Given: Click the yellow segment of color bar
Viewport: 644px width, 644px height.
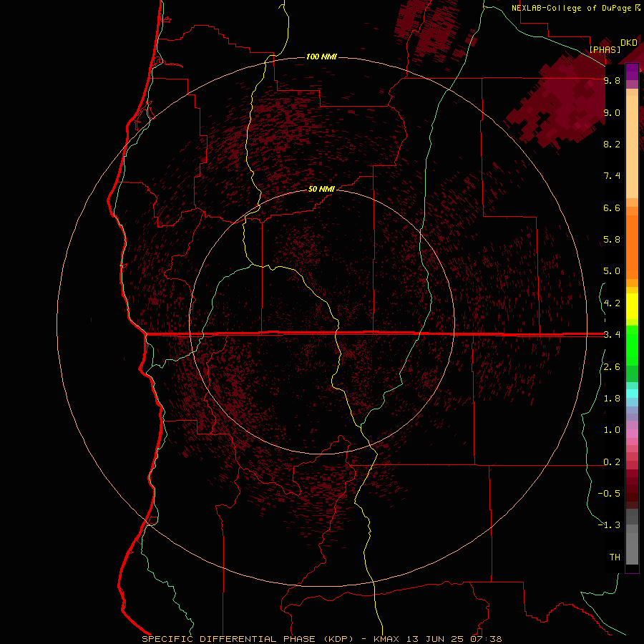Looking at the screenshot, I should tap(632, 306).
